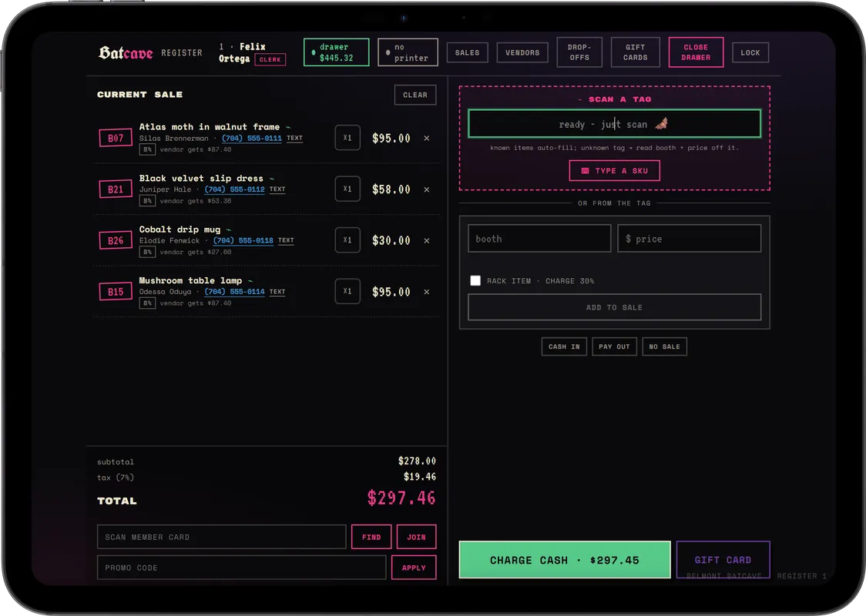
Task: Open the drawer $445.32 status
Action: coord(337,52)
